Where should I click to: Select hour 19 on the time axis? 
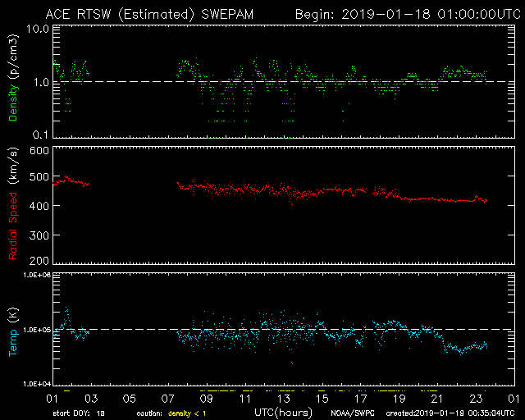(x=399, y=398)
